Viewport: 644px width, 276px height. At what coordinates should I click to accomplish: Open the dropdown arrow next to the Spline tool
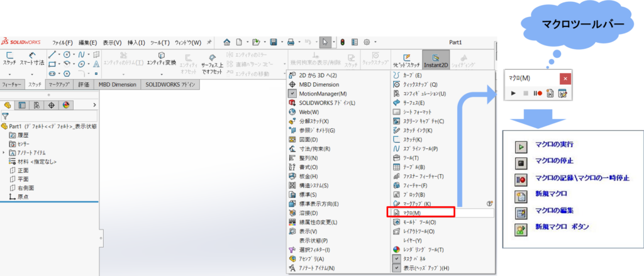[x=89, y=54]
